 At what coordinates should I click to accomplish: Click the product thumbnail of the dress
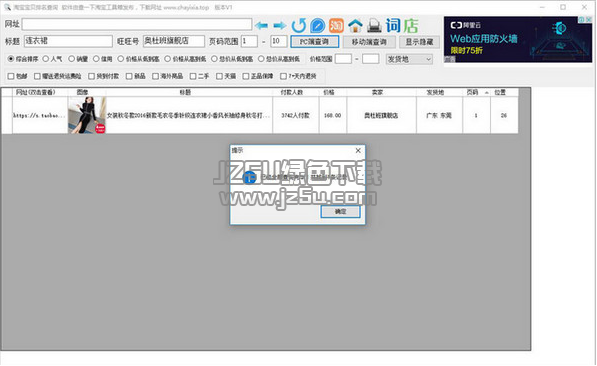pyautogui.click(x=87, y=115)
